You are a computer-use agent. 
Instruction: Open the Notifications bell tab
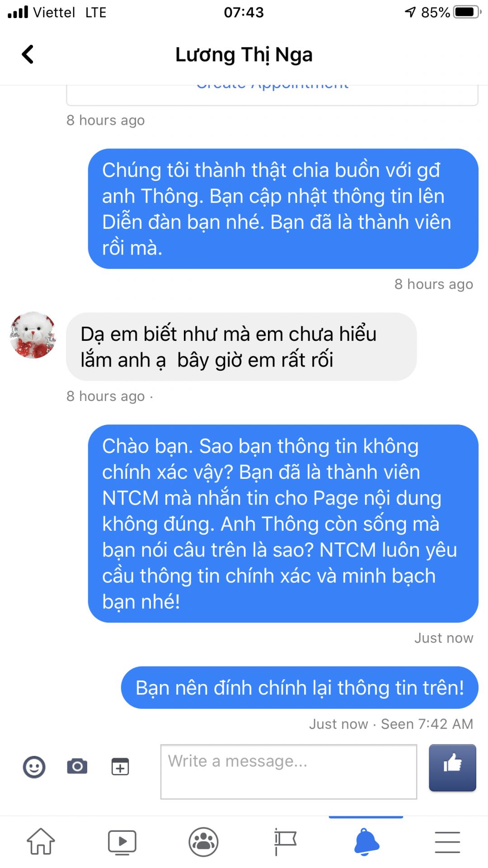[x=366, y=842]
